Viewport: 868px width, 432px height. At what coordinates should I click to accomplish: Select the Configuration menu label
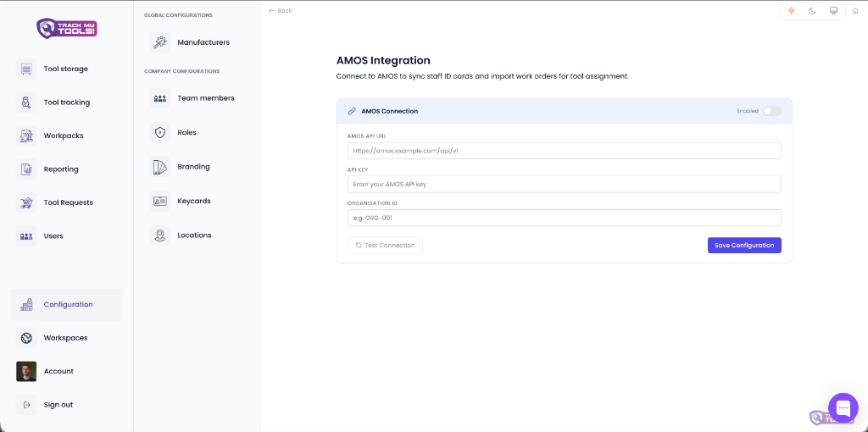point(68,304)
